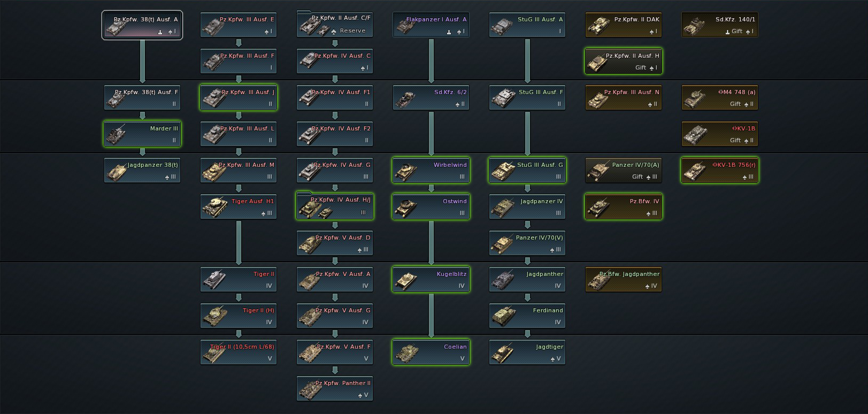Select premium Pz.Kpfw. II DAK tank
Viewport: 868px width, 414px height.
point(624,25)
